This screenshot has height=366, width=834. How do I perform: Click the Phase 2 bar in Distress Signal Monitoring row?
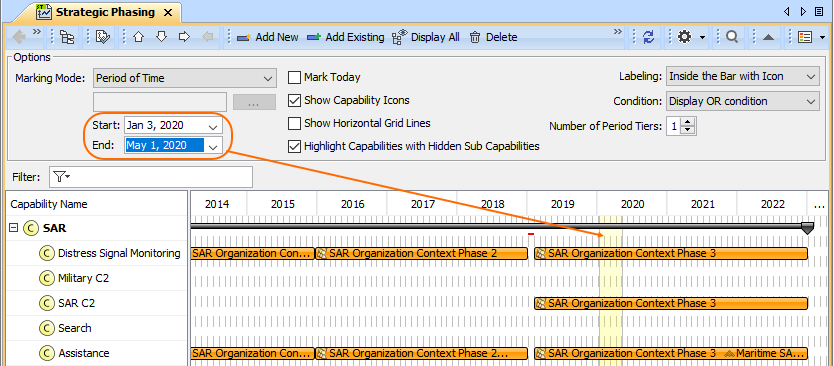422,253
